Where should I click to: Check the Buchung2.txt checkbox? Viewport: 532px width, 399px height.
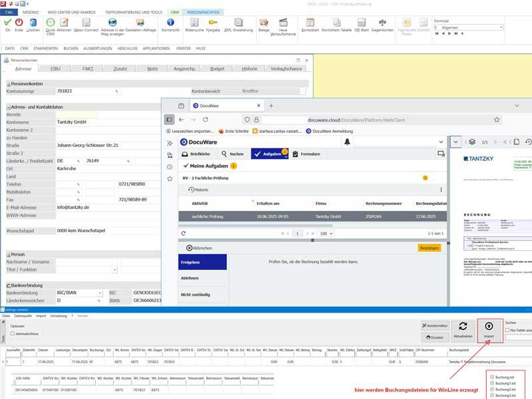492,390
